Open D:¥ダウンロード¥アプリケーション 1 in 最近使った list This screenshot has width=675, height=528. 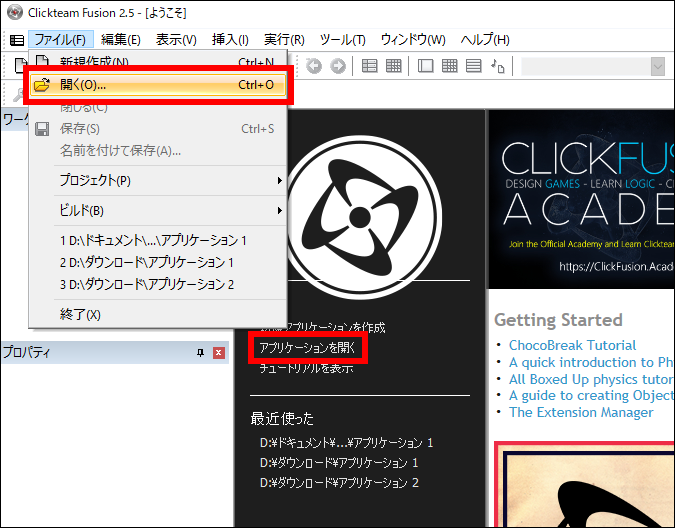click(339, 463)
